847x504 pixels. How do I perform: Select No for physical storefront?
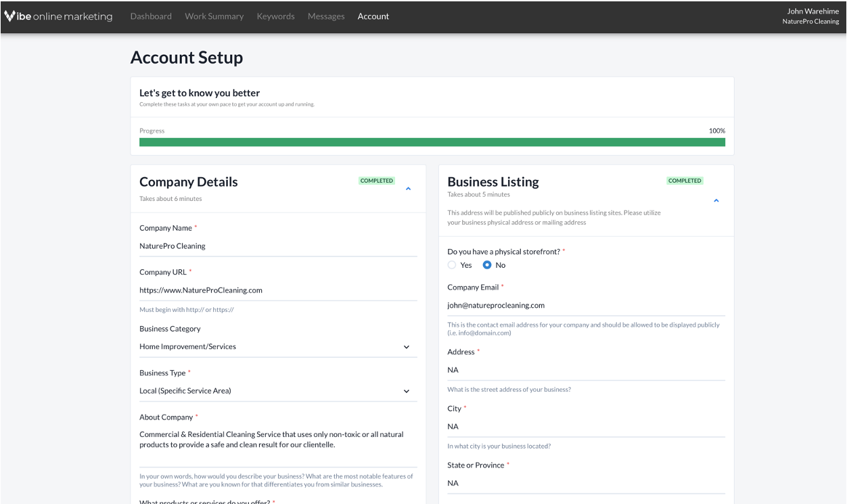(487, 265)
